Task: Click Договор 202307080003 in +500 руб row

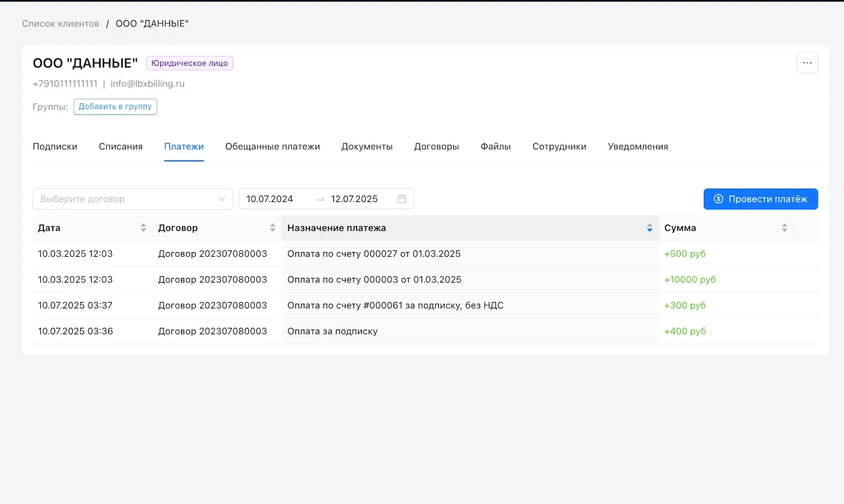Action: (x=213, y=254)
